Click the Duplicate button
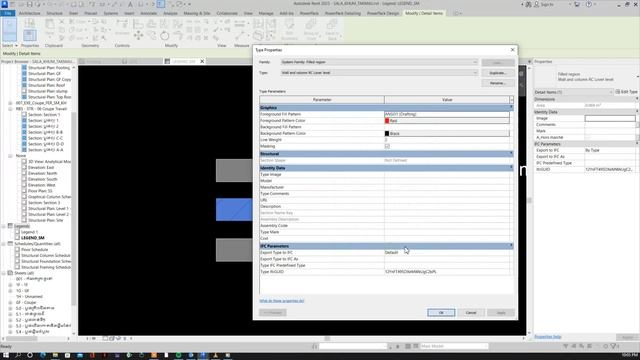The image size is (640, 360). (x=498, y=73)
